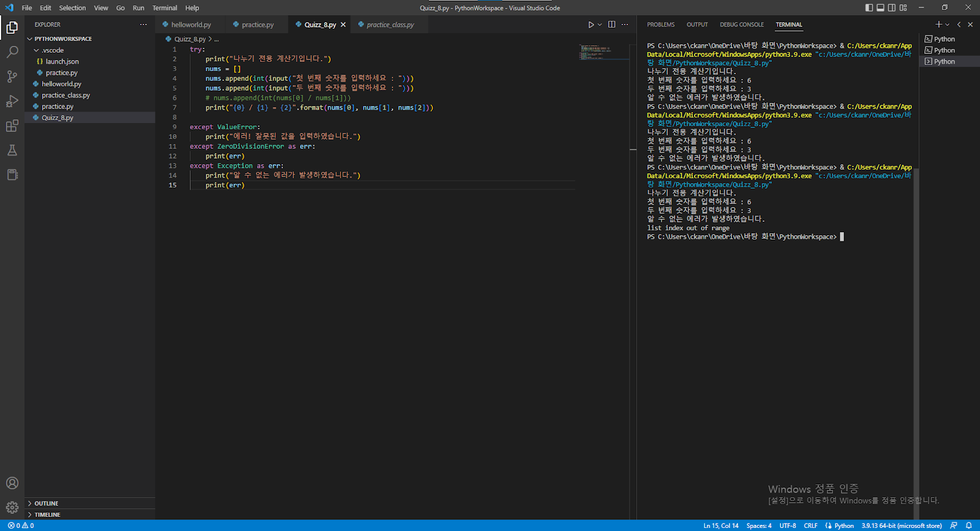
Task: Open the Manage gear settings menu
Action: pyautogui.click(x=12, y=507)
